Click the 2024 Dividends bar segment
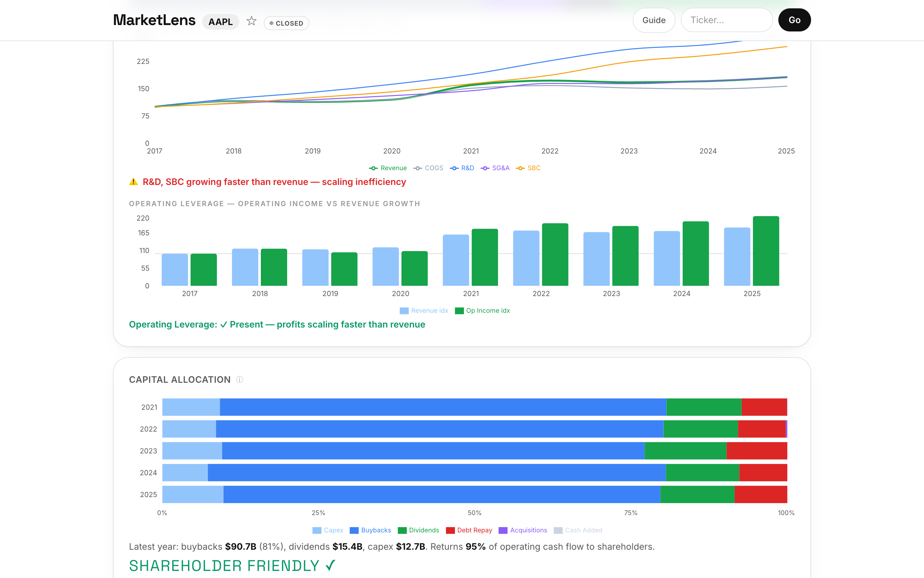 click(702, 472)
